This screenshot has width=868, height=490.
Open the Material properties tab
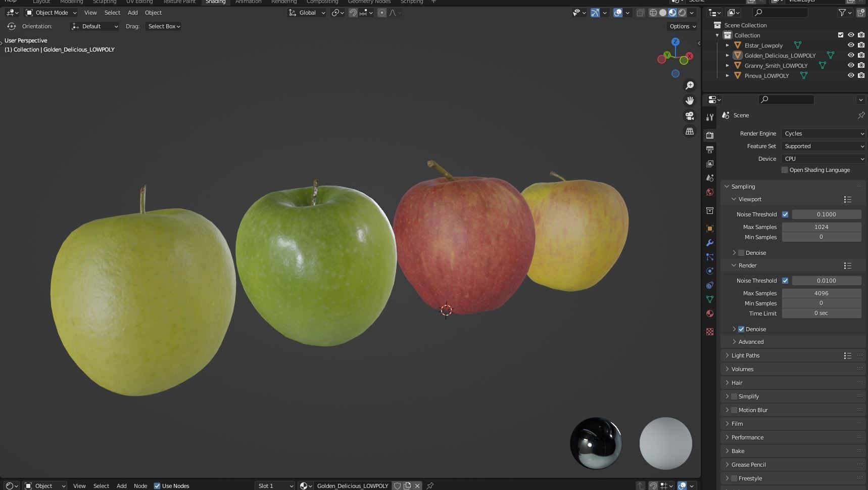(x=710, y=313)
